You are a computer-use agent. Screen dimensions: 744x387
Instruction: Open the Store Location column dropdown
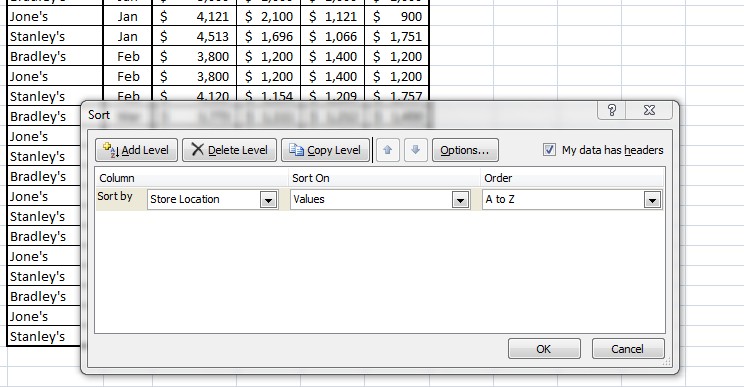click(268, 200)
